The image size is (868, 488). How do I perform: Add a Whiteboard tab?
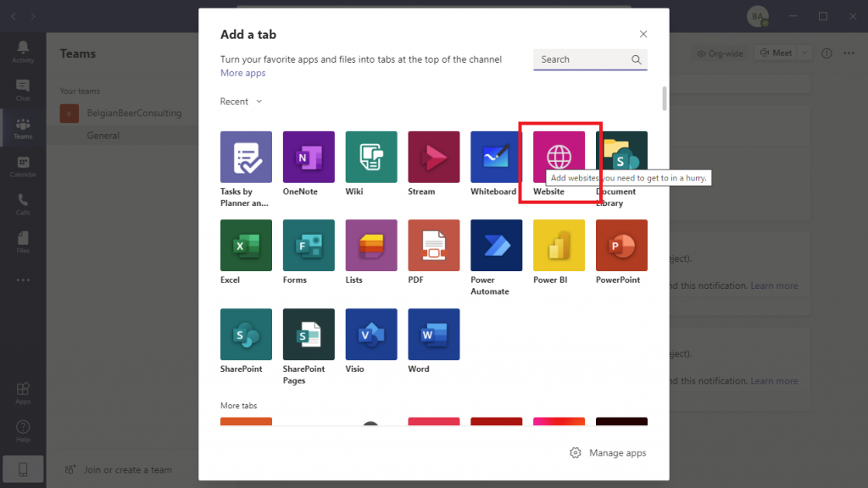pyautogui.click(x=496, y=157)
